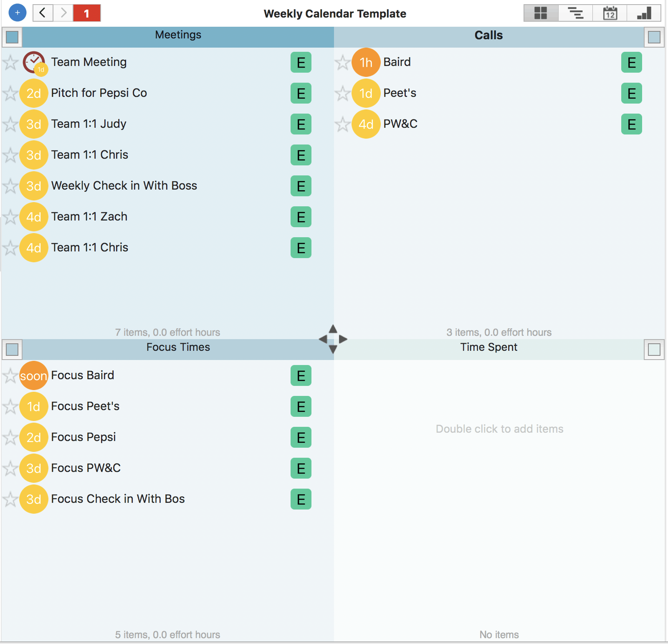Go back with the left arrow button
Screen dimensions: 668x644
pos(43,13)
